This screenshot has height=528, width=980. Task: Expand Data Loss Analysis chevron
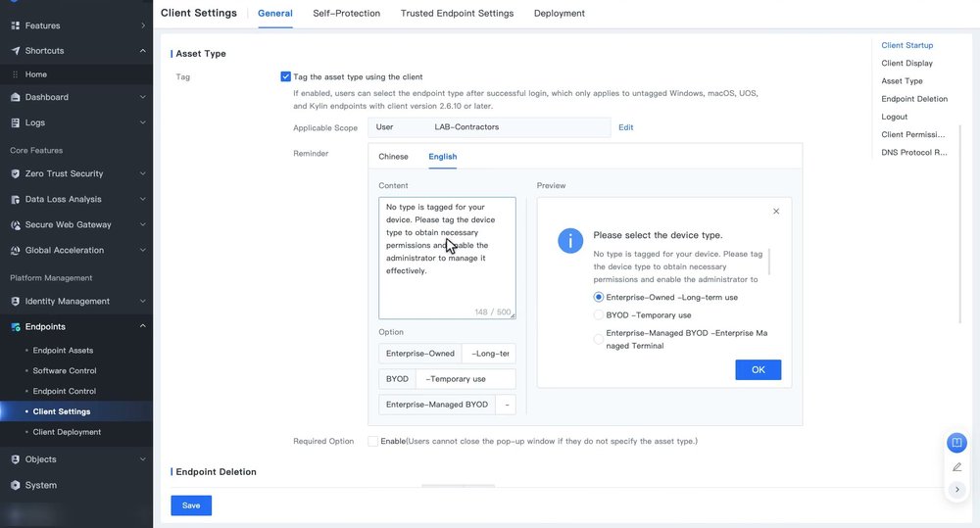point(142,199)
